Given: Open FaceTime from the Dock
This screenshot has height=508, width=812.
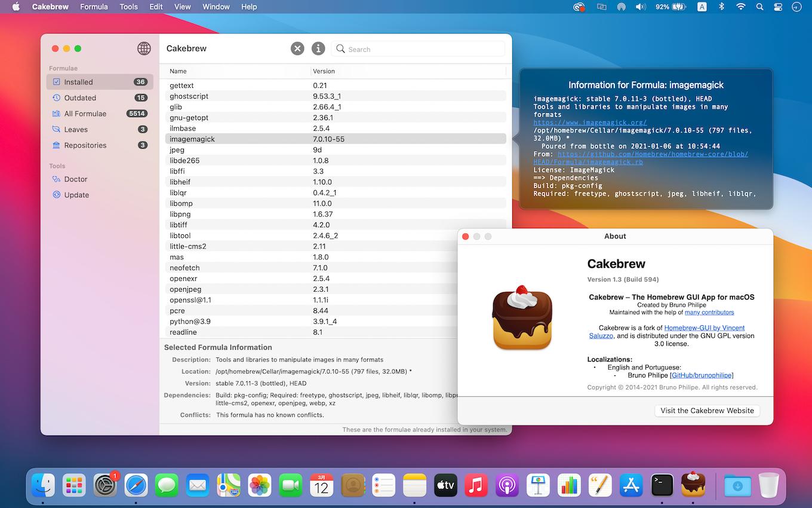Looking at the screenshot, I should [291, 485].
